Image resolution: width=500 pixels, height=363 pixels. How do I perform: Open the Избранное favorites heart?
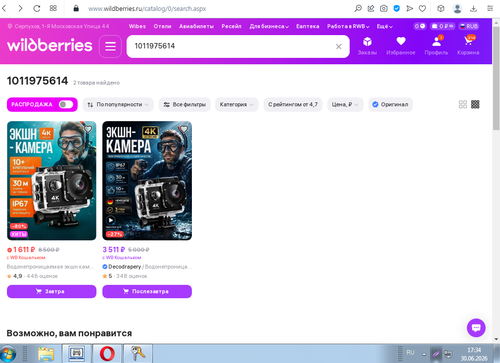401,46
